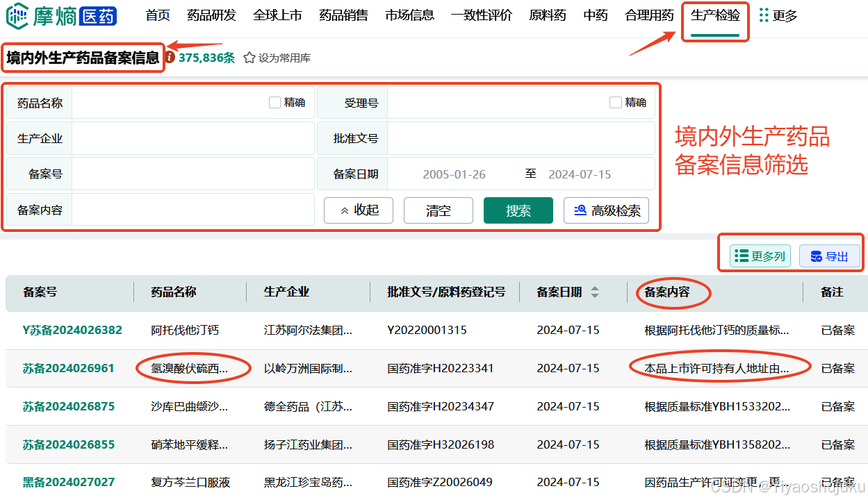
Task: Tick the 精确 checkbox for 受理号
Action: pyautogui.click(x=615, y=103)
